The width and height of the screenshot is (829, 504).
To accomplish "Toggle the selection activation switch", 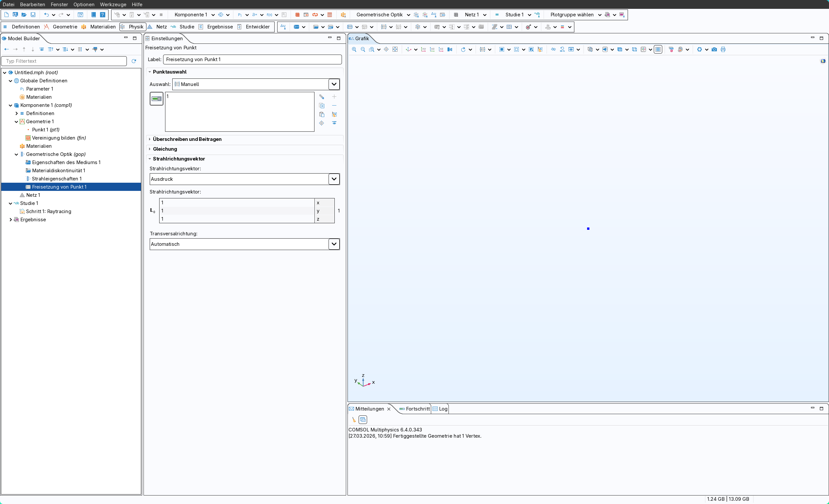I will [x=157, y=99].
